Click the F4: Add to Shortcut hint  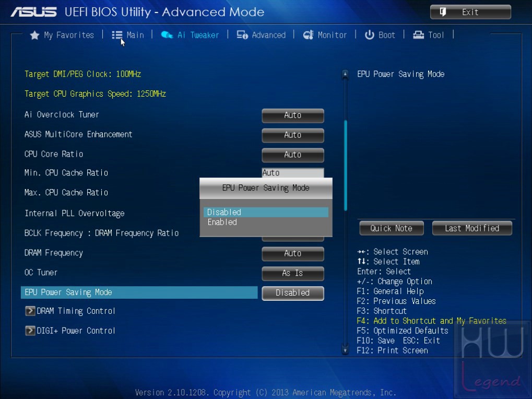[432, 321]
